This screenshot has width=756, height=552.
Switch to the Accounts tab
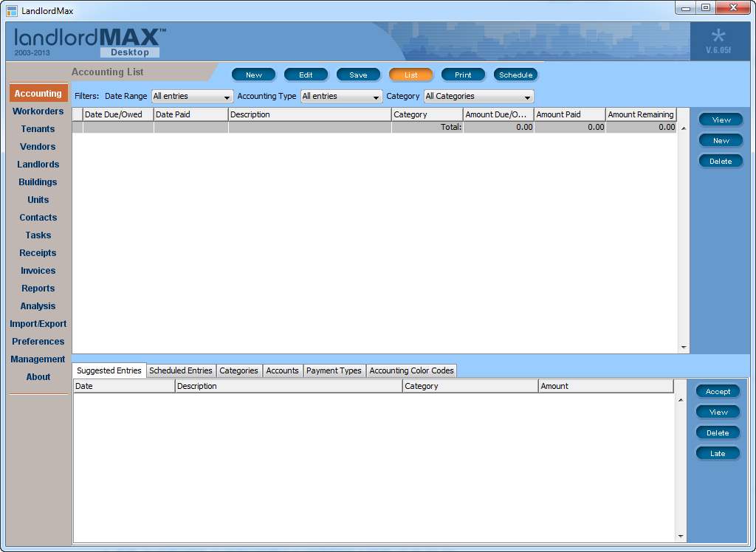pyautogui.click(x=283, y=370)
